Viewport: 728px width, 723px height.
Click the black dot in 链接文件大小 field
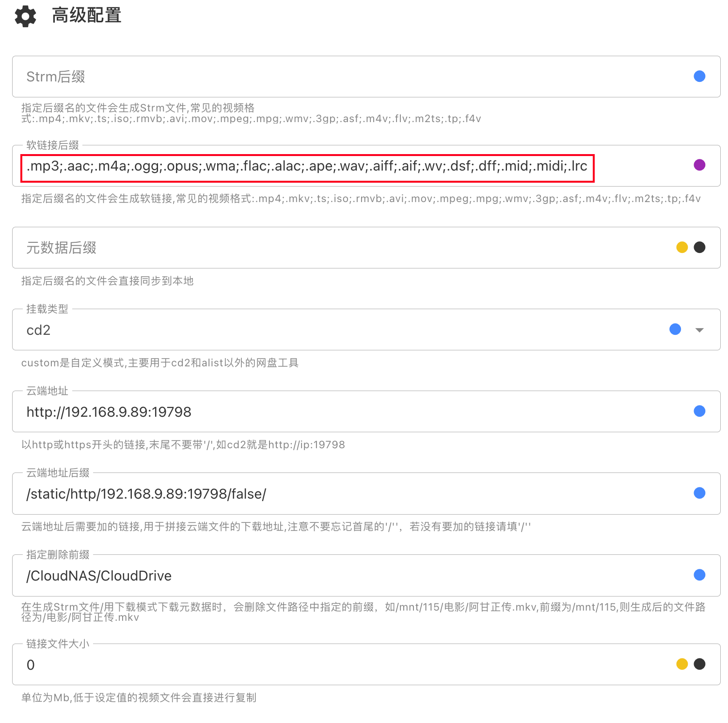pos(699,664)
